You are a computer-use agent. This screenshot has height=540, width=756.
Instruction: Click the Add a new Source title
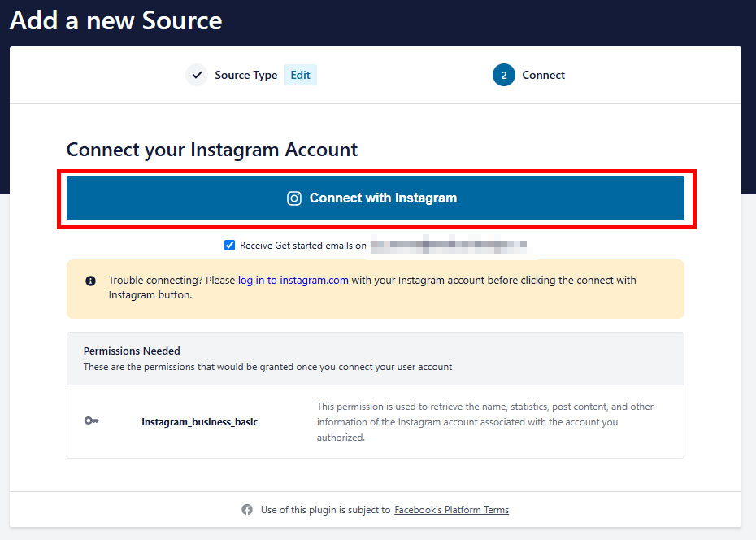tap(115, 20)
